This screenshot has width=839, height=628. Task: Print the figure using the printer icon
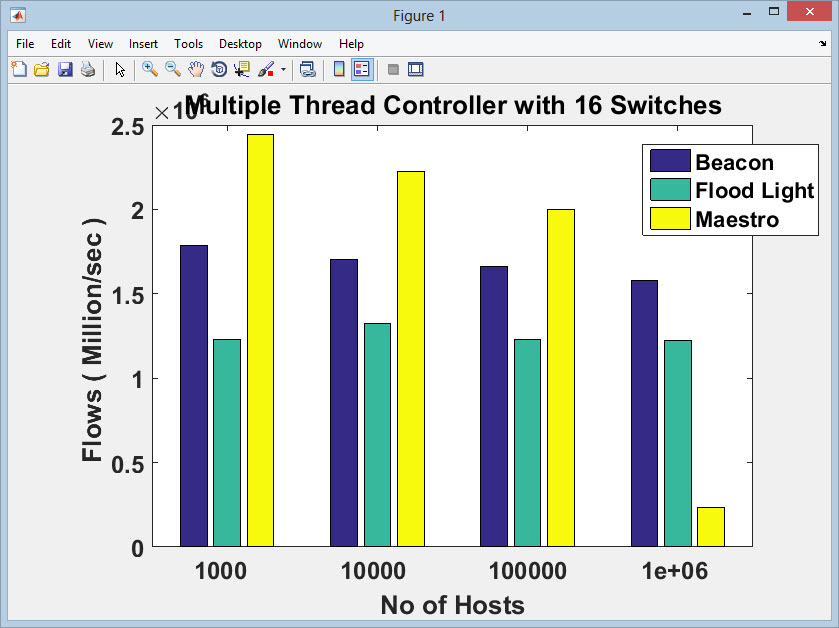click(x=88, y=70)
